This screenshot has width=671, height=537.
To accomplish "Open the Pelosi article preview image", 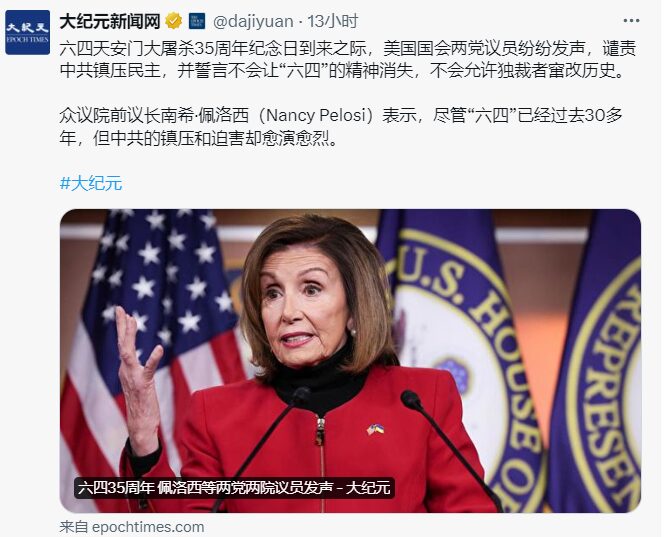I will click(350, 361).
